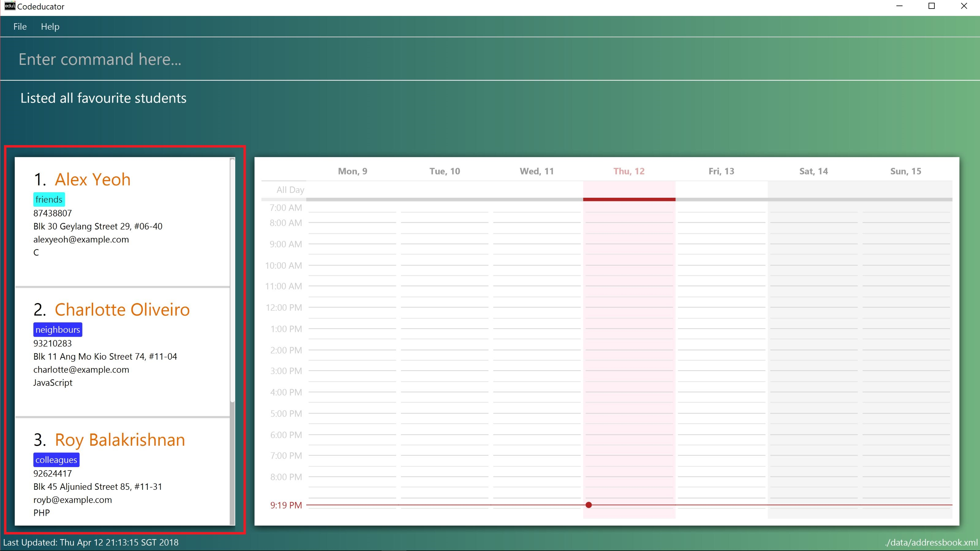
Task: Click address 'Blk 45 Aljunied Street 85, #11-31'
Action: [x=98, y=487]
